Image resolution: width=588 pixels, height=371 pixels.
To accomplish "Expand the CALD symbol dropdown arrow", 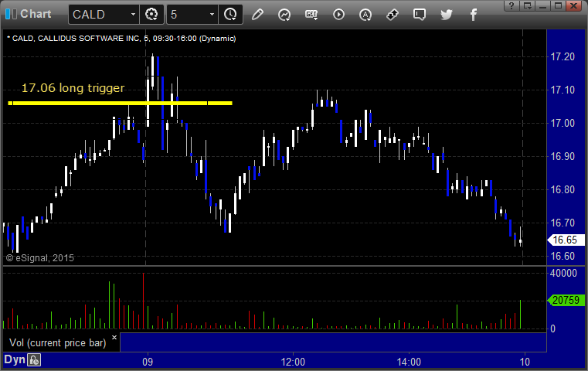I will [133, 15].
